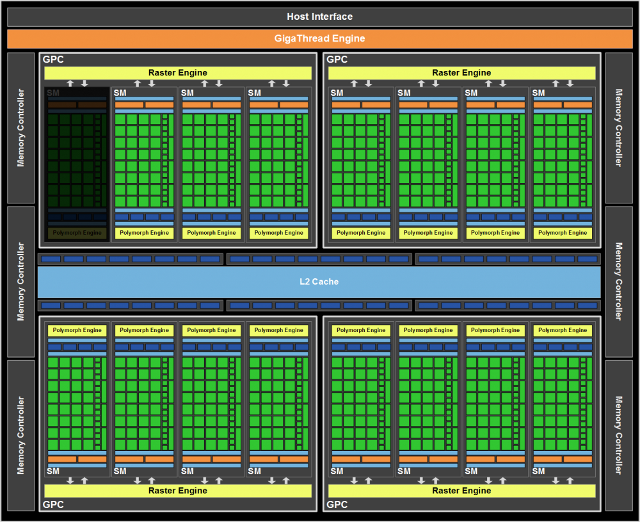Select rightmost Polymorph Engine in upper-right GPC
The height and width of the screenshot is (522, 640).
point(562,233)
